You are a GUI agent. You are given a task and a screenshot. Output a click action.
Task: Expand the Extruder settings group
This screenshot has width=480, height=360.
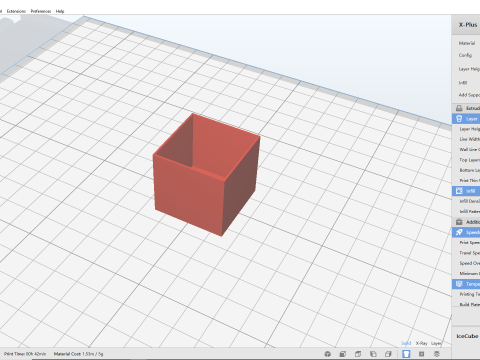(466, 108)
